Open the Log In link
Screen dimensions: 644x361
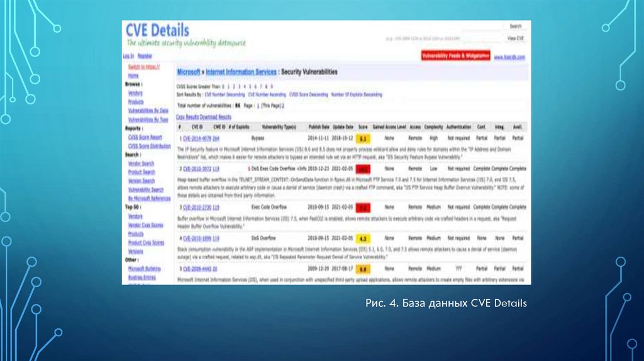(x=128, y=56)
